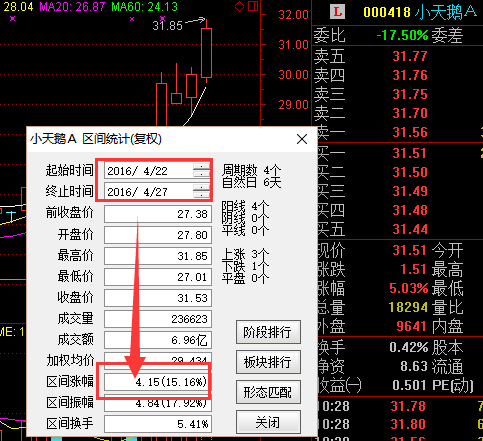Open the 板块排行 ranking

click(x=268, y=362)
